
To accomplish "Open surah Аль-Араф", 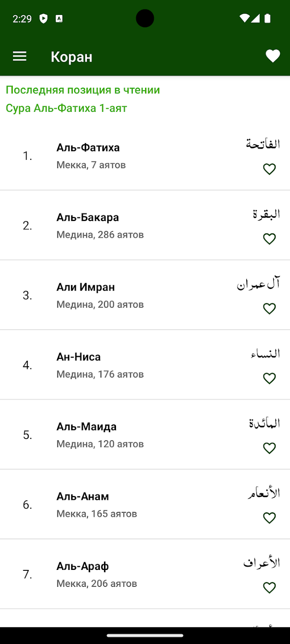I will point(145,574).
